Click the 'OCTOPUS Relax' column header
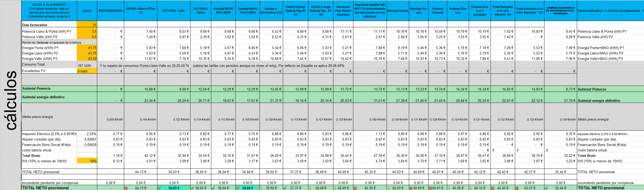Screen dimensions: 644x190 pos(201,11)
